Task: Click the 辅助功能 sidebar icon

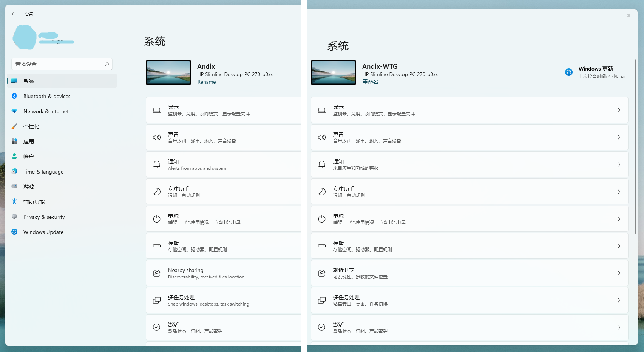Action: (14, 201)
